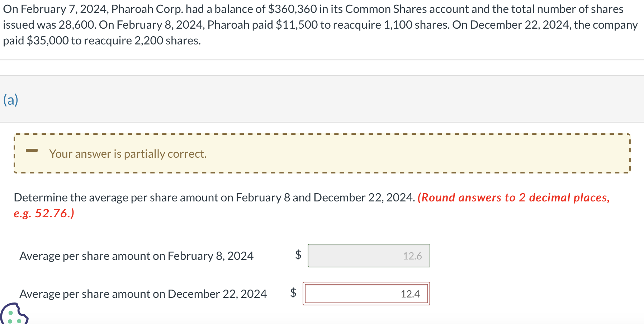Screen dimensions: 644x324
Task: Click the $35,000 reacquisition amount
Action: point(48,40)
